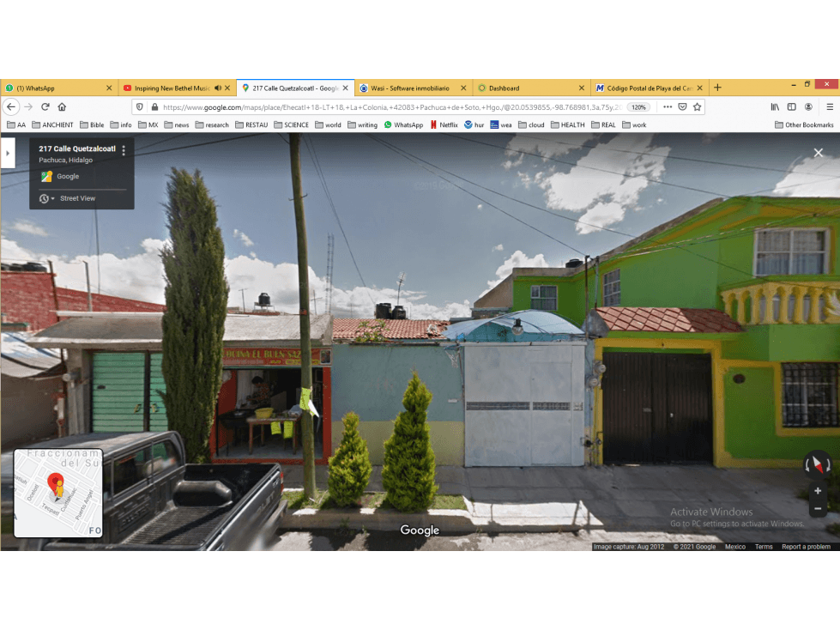Close the Dashboard tab

click(x=582, y=88)
